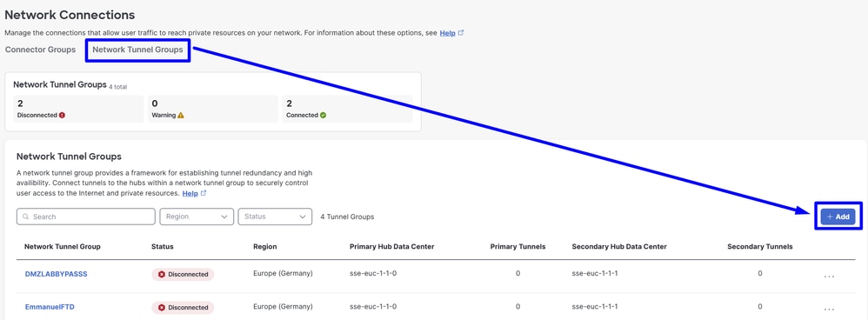This screenshot has height=320, width=868.
Task: Click the Search input field
Action: pos(86,217)
